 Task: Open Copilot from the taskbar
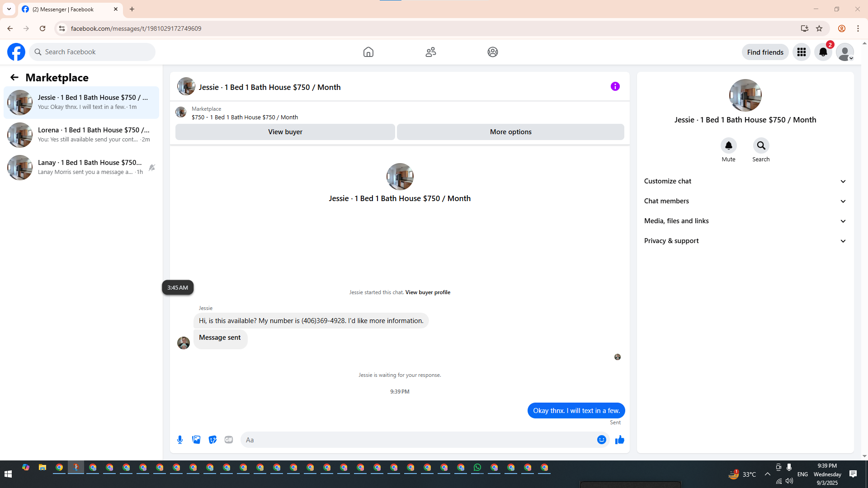click(x=26, y=468)
